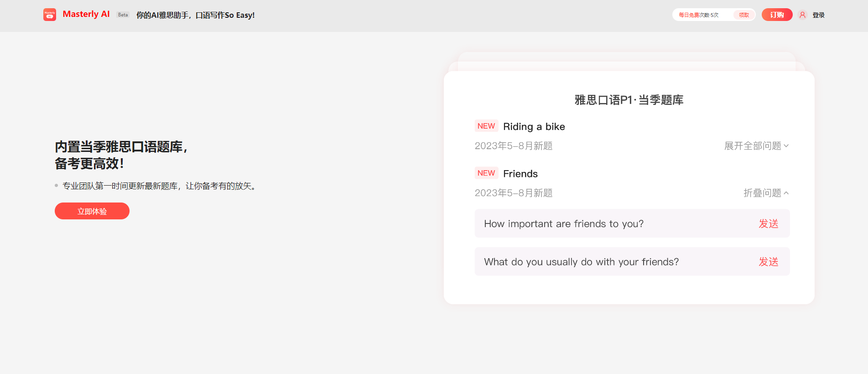The width and height of the screenshot is (868, 374).
Task: Select the Friends topic title
Action: coord(520,174)
